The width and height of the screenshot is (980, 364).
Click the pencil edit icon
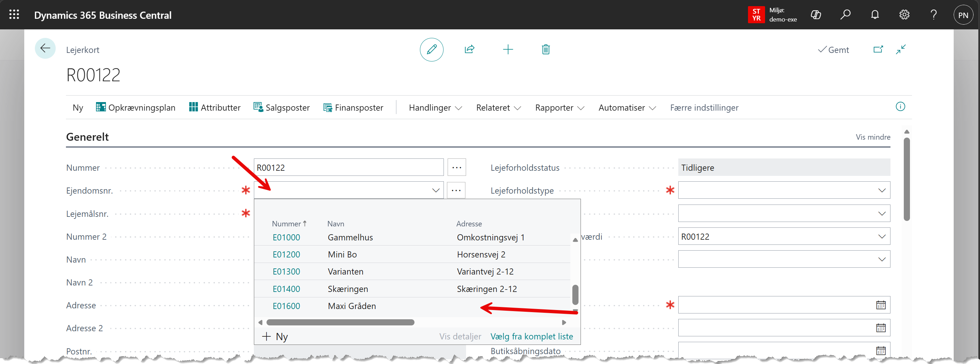coord(431,50)
